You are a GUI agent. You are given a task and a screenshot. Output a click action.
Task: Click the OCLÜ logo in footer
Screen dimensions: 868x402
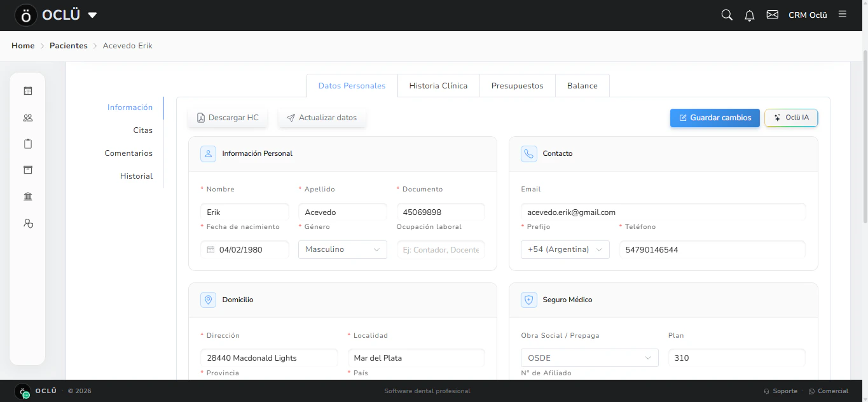(x=36, y=391)
